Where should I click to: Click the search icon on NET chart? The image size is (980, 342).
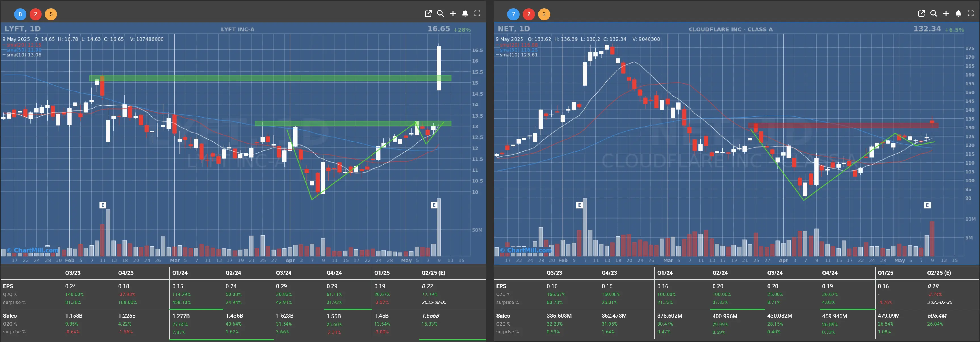[x=933, y=14]
